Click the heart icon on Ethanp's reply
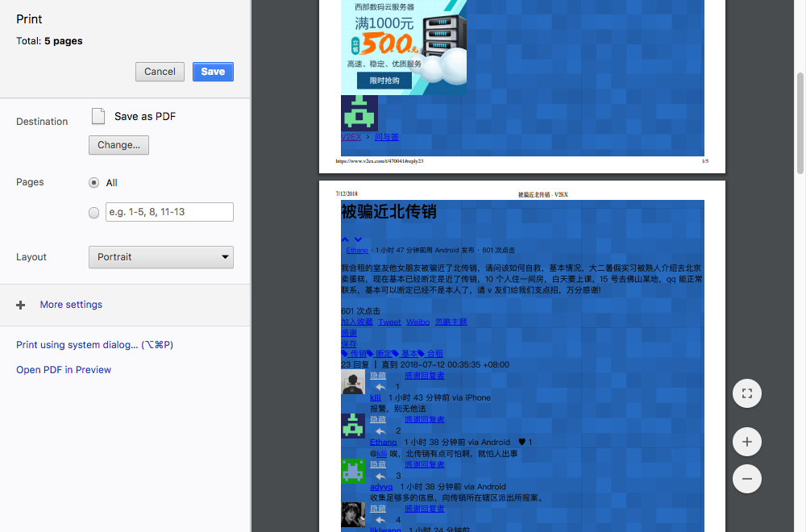806x532 pixels. [521, 442]
